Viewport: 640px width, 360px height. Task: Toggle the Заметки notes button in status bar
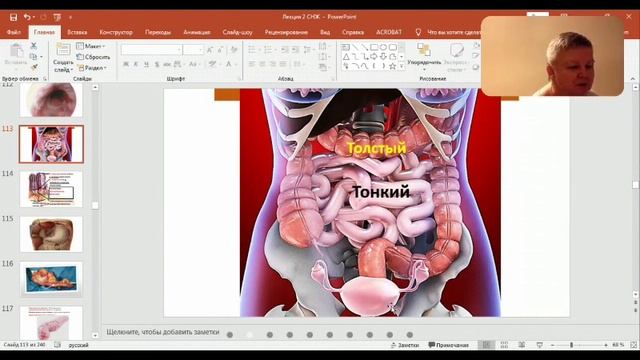pos(405,345)
